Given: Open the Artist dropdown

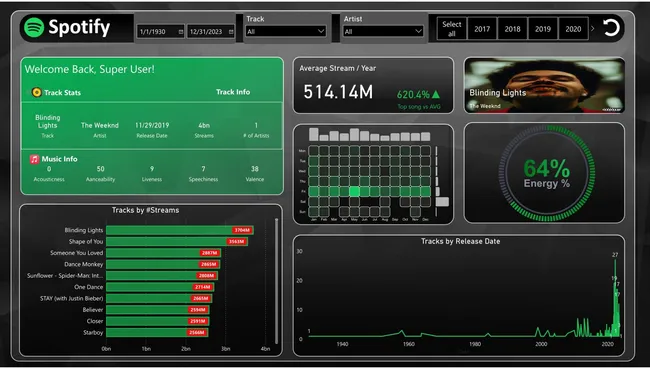Looking at the screenshot, I should coord(383,32).
